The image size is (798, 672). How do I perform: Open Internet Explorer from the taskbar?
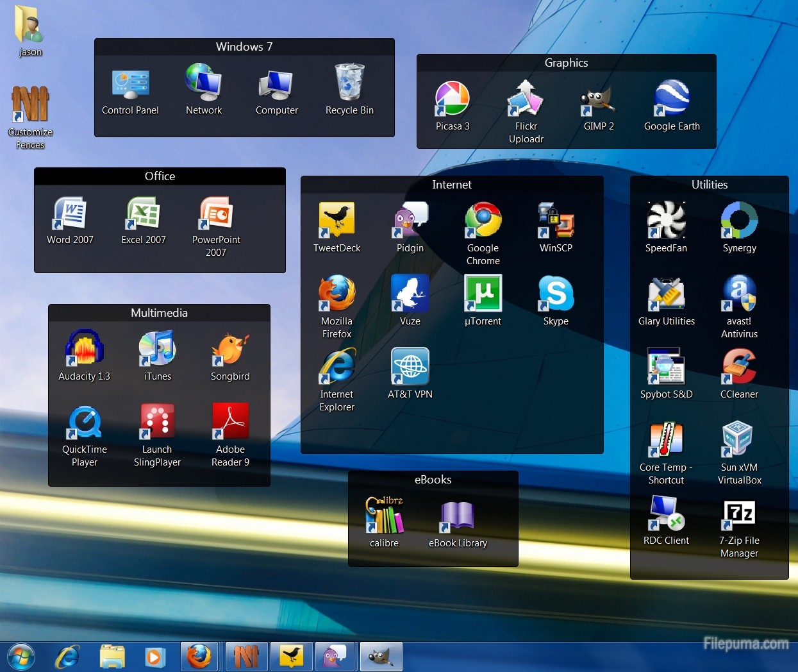point(67,657)
